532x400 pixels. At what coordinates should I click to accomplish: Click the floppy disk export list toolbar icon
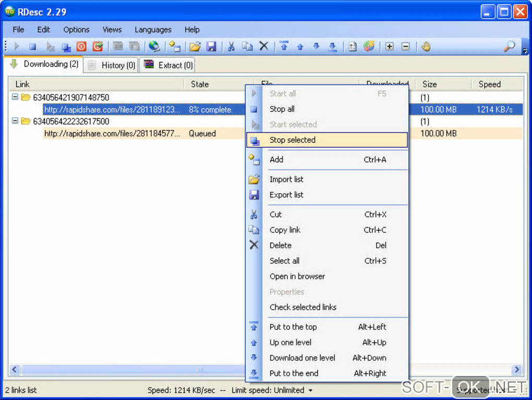coord(211,46)
